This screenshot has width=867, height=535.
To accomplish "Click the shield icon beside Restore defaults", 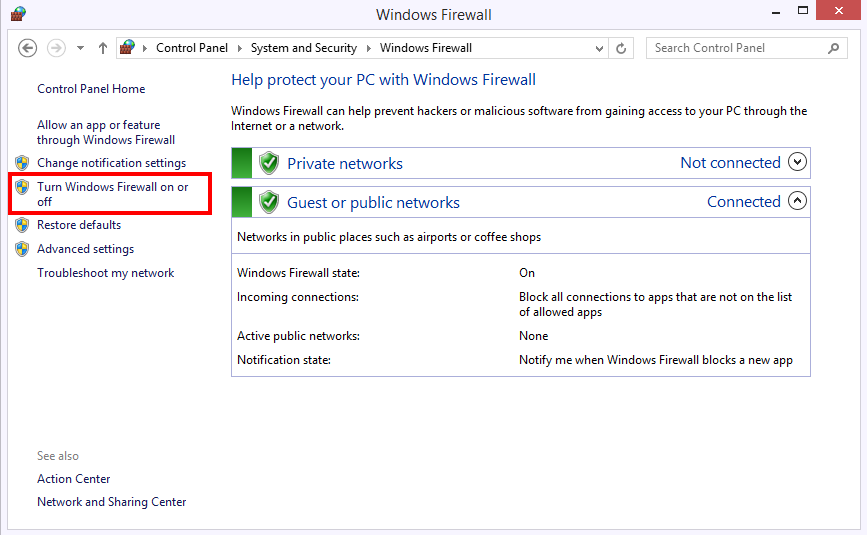I will [x=22, y=225].
